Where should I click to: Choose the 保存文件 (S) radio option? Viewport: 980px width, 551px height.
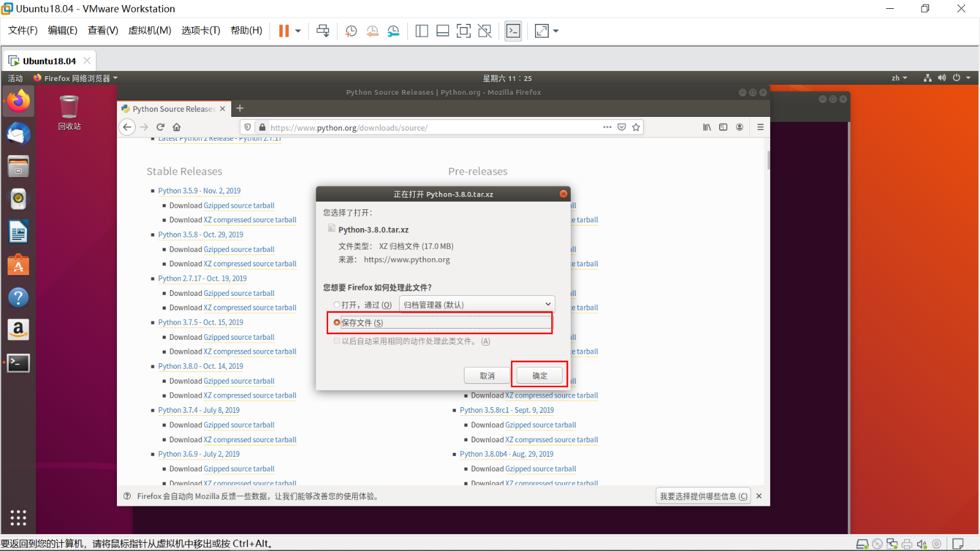click(337, 322)
